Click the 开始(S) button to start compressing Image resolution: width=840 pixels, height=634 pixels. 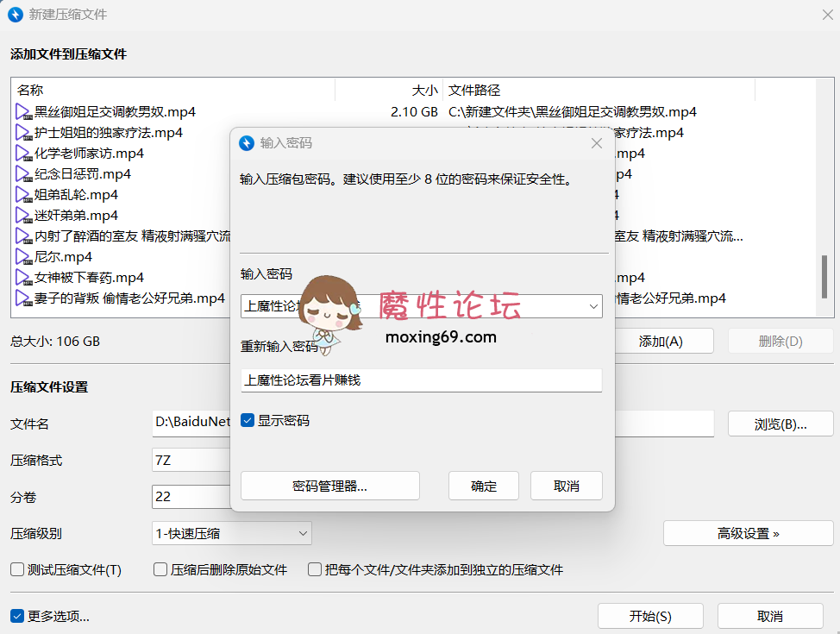click(x=650, y=615)
